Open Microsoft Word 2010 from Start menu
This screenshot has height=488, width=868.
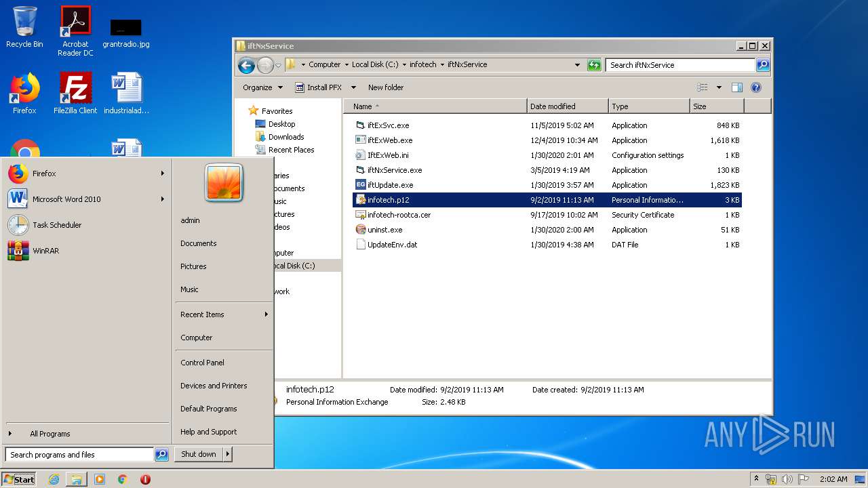[x=87, y=199]
